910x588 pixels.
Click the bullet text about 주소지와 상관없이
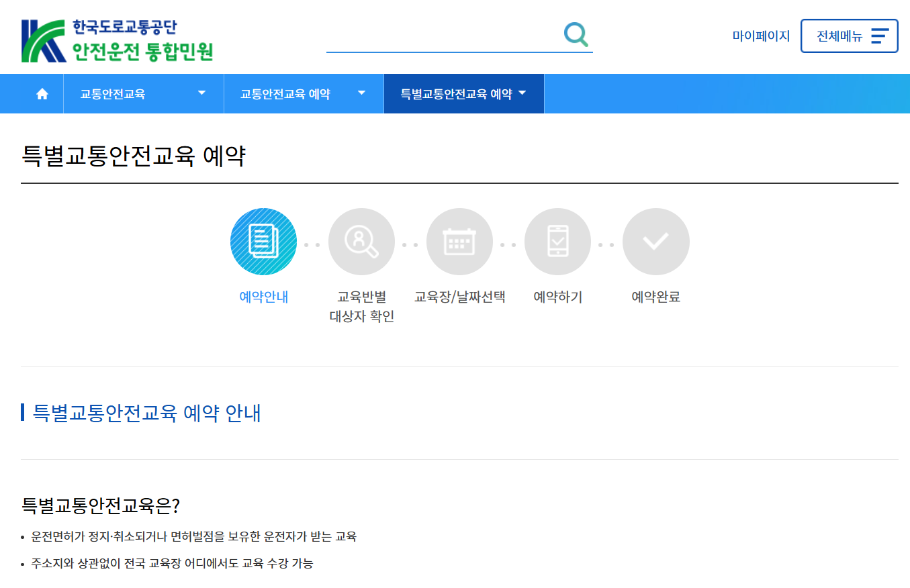pos(172,563)
